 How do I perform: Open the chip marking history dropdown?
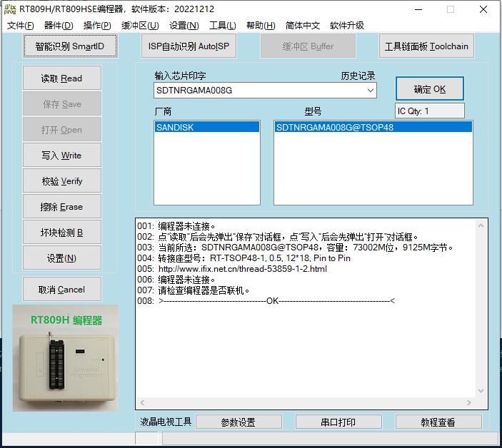[x=370, y=91]
